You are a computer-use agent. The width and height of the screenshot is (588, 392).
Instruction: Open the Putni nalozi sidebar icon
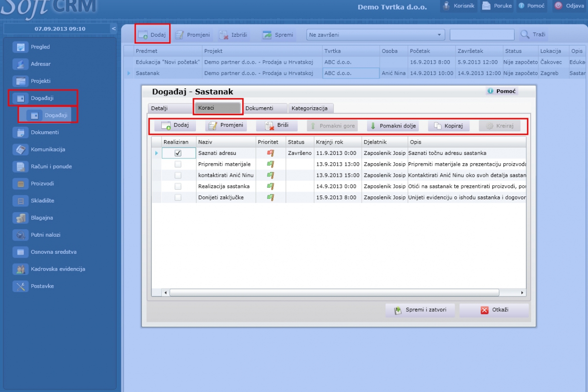21,235
